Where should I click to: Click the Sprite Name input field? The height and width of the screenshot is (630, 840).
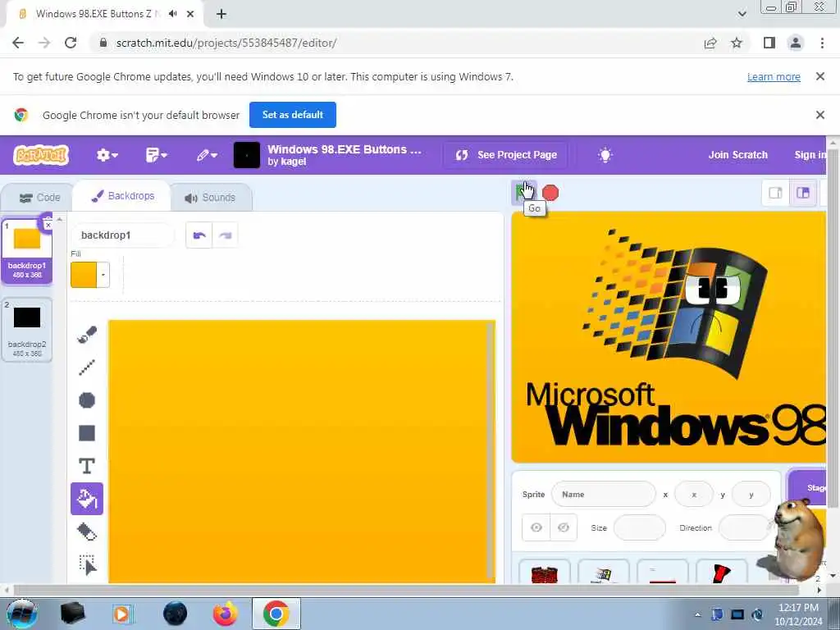pos(603,495)
